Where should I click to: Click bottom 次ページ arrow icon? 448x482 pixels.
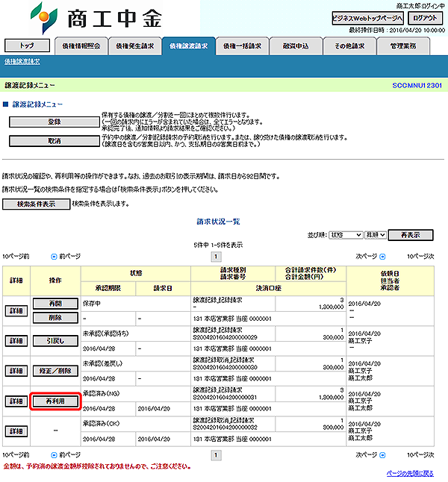[382, 454]
